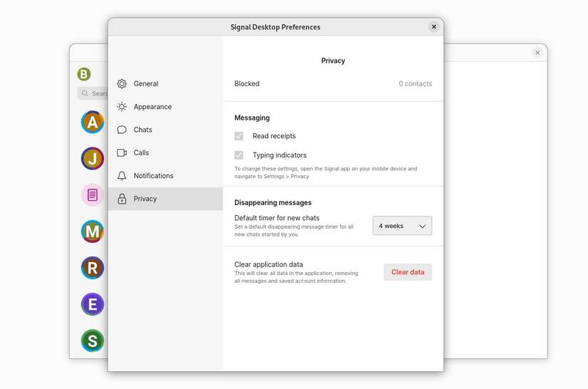This screenshot has width=588, height=389.
Task: Open chat with contact avatar M
Action: coord(92,232)
